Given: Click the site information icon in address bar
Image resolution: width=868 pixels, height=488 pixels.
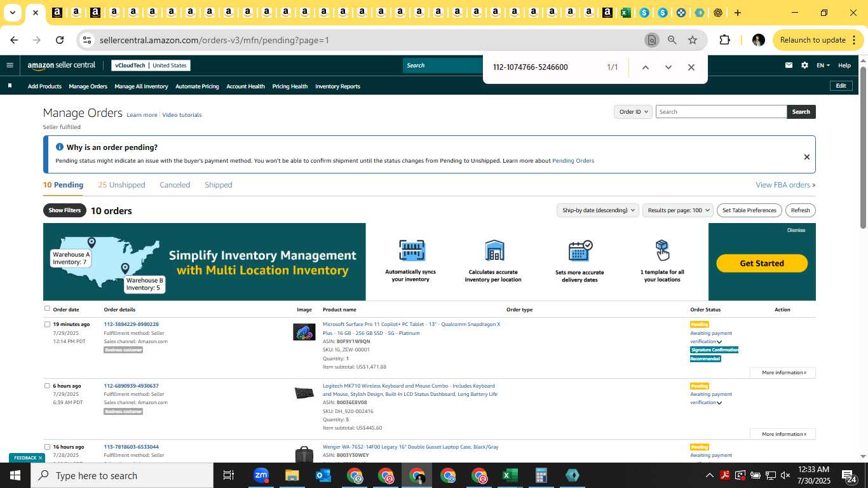Looking at the screenshot, I should coord(87,40).
